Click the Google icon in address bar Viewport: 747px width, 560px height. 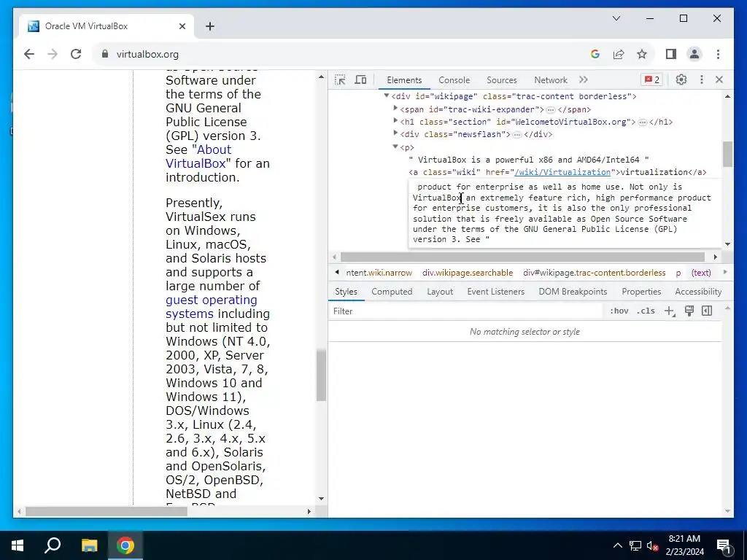pyautogui.click(x=595, y=54)
